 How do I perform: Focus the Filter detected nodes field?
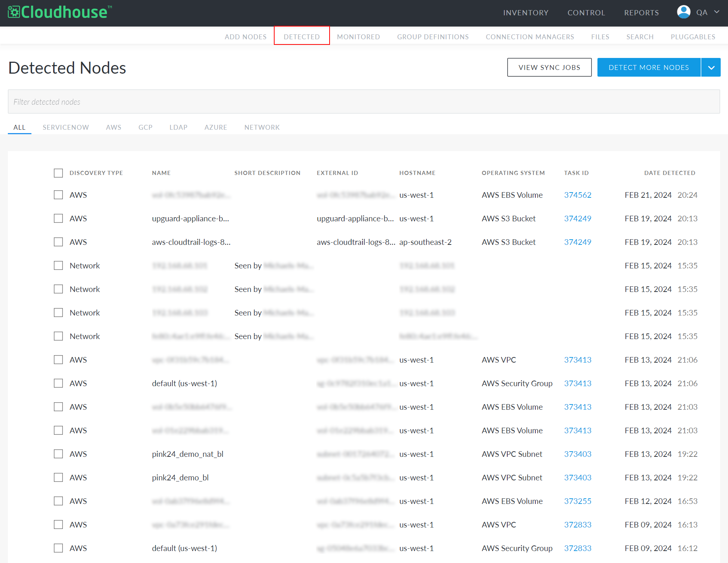tap(364, 102)
